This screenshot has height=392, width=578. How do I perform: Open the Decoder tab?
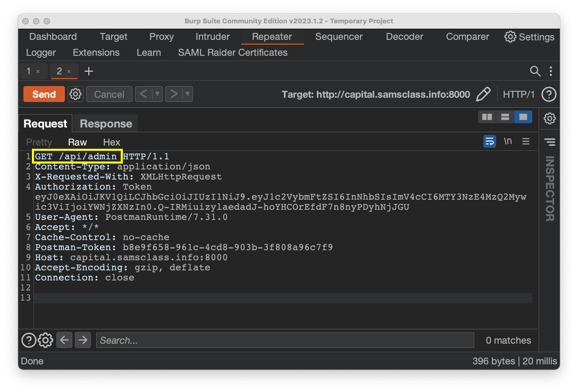point(404,37)
